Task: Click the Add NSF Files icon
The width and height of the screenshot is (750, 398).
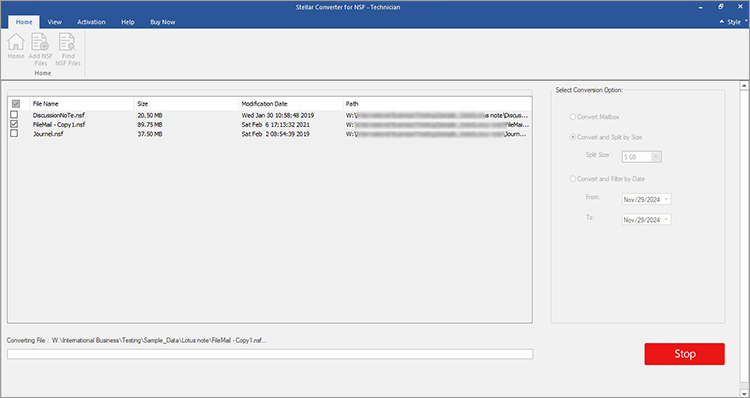Action: tap(40, 42)
